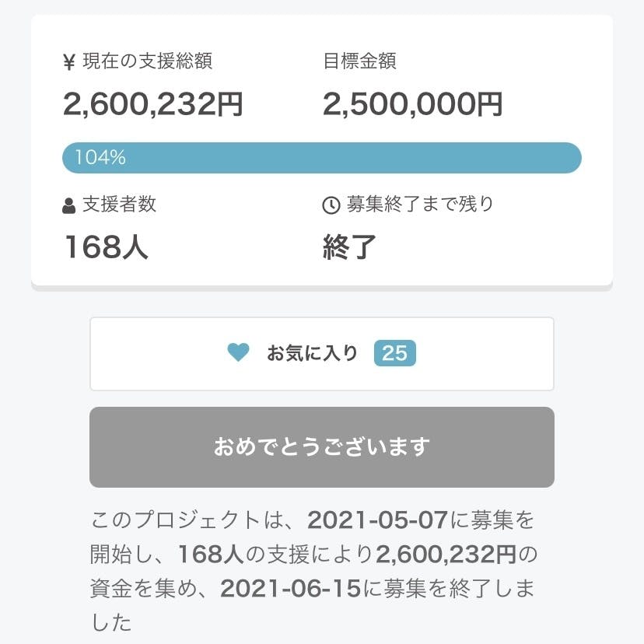Click the 目標金額 label
The image size is (644, 644).
359,62
